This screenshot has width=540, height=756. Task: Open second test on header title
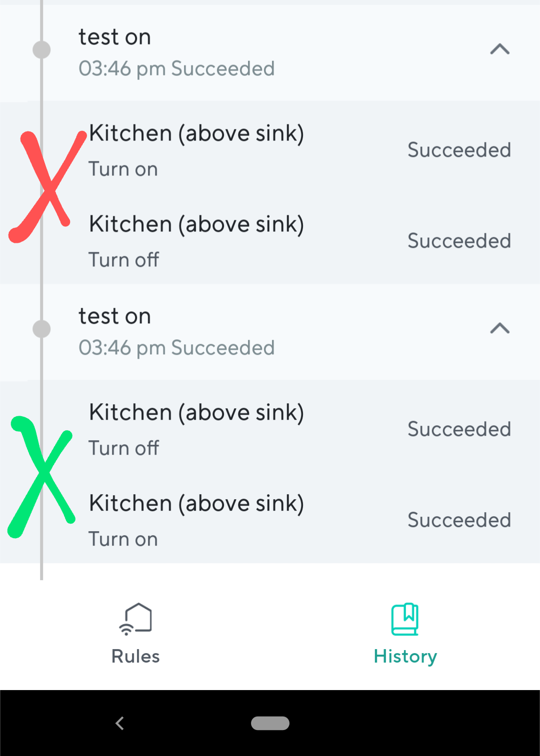click(x=114, y=316)
